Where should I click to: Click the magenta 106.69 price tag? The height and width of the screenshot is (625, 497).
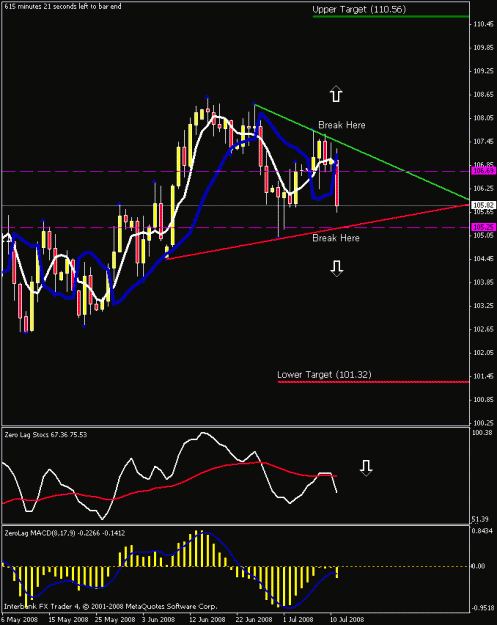[483, 171]
